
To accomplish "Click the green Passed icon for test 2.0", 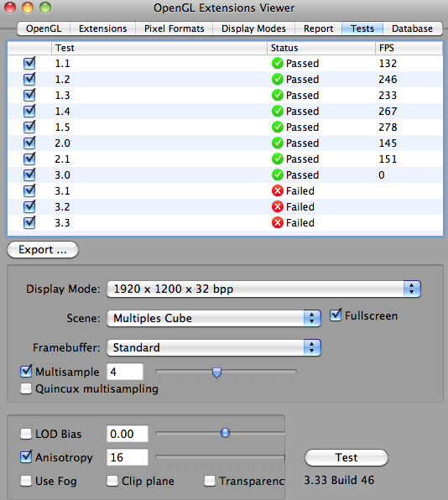I will point(278,143).
